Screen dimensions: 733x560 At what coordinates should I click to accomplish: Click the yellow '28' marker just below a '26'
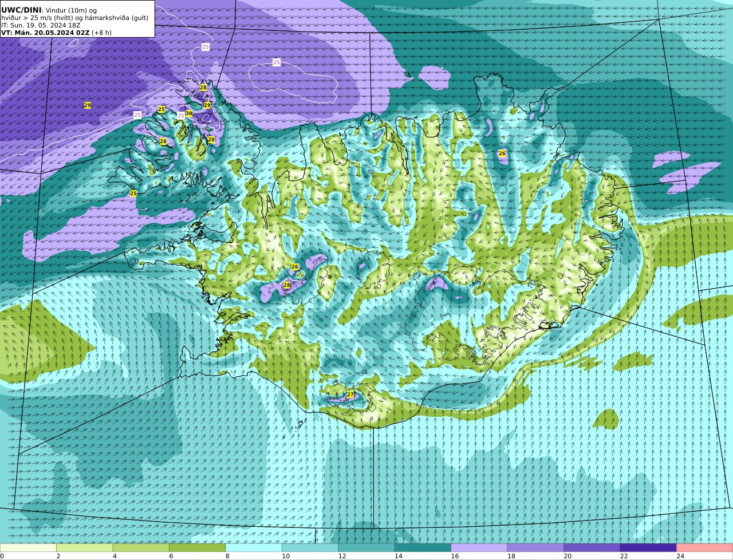pyautogui.click(x=287, y=285)
